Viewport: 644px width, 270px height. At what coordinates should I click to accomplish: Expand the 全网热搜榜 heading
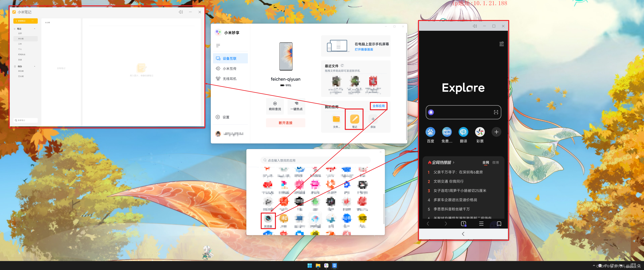[x=441, y=163]
